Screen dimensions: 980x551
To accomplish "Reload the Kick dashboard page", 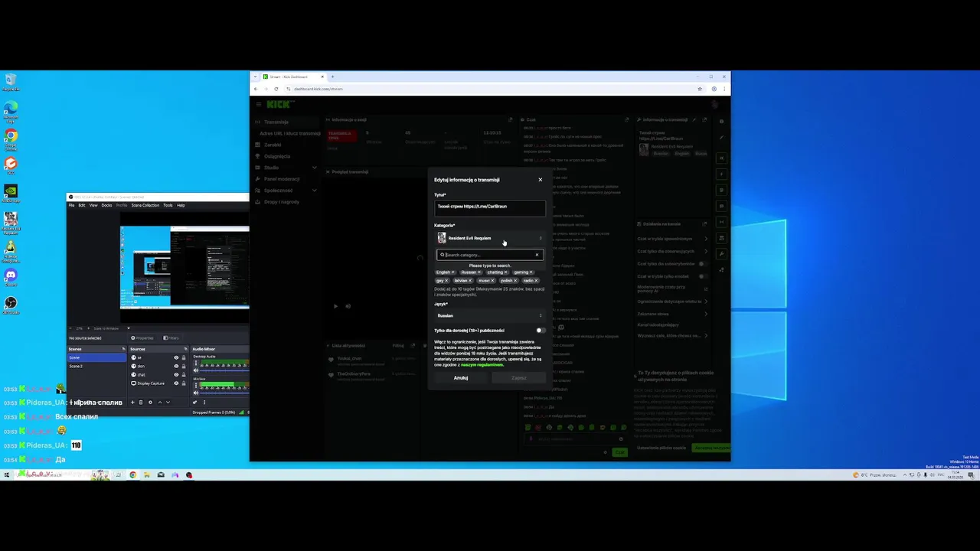I will pyautogui.click(x=276, y=89).
